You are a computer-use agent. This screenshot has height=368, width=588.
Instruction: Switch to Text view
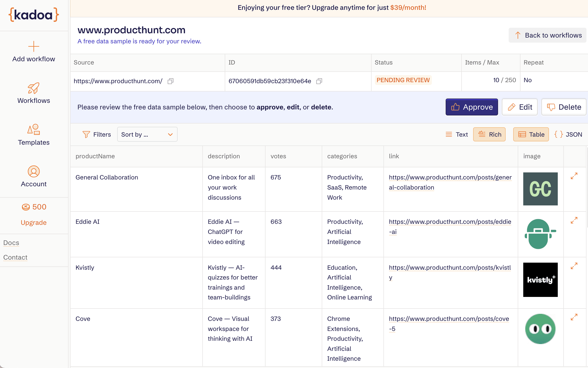[x=457, y=134]
